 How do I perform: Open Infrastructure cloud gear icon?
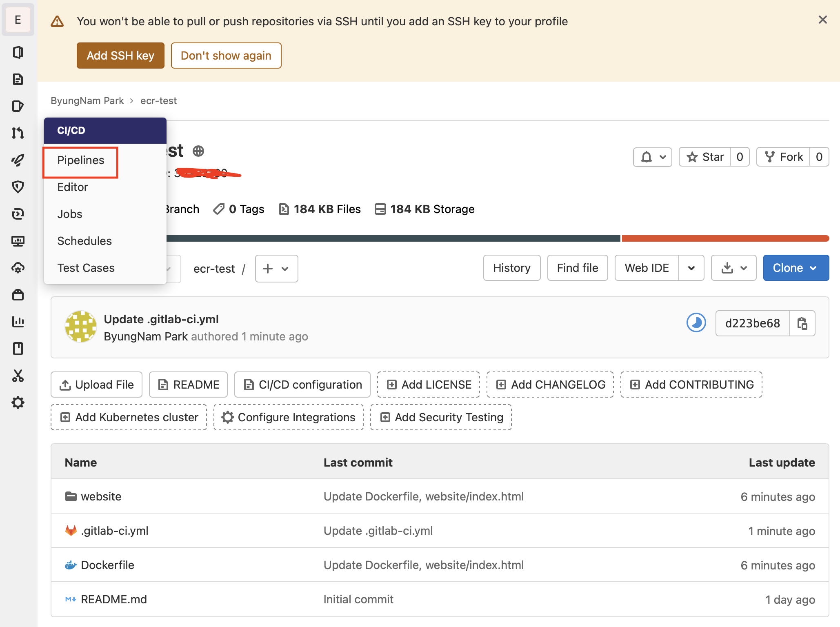pyautogui.click(x=18, y=268)
